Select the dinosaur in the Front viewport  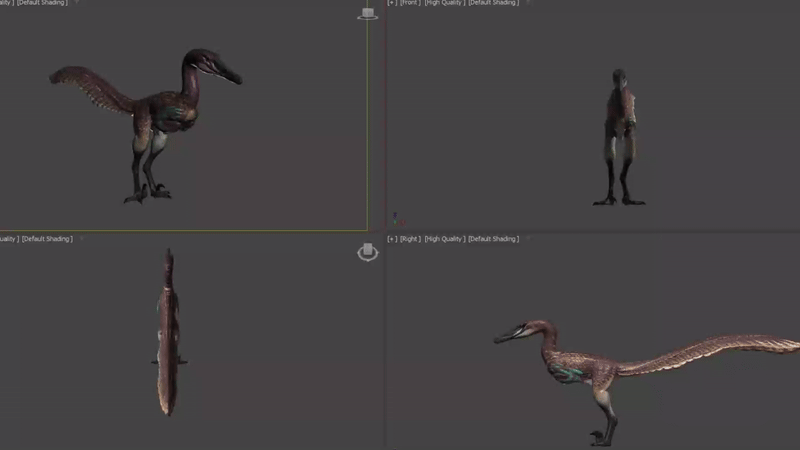[618, 130]
